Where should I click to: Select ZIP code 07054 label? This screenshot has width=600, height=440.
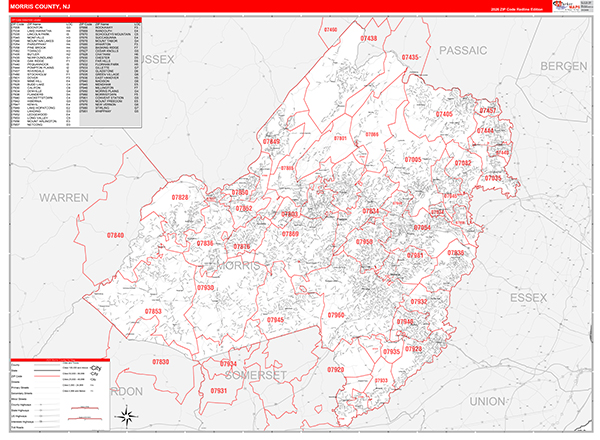[422, 228]
